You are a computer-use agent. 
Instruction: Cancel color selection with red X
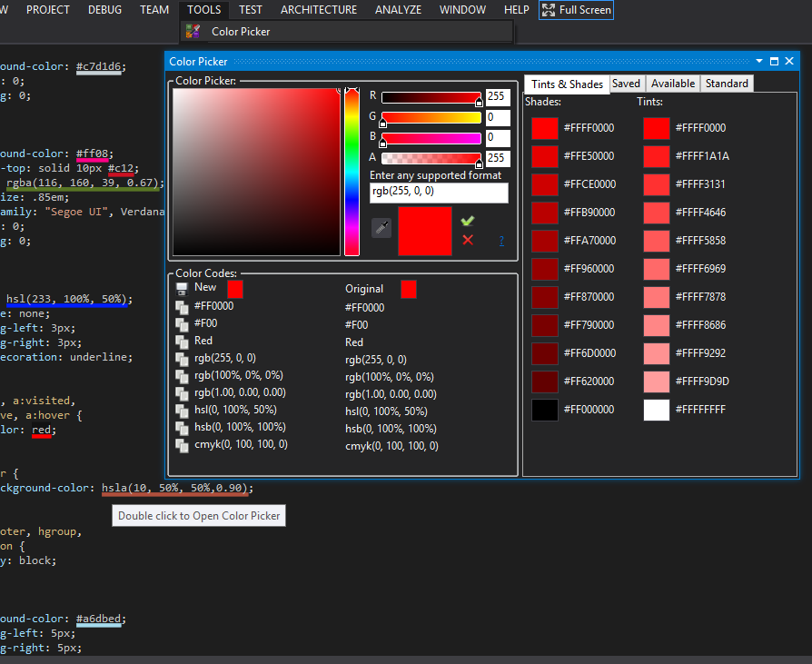pyautogui.click(x=469, y=239)
